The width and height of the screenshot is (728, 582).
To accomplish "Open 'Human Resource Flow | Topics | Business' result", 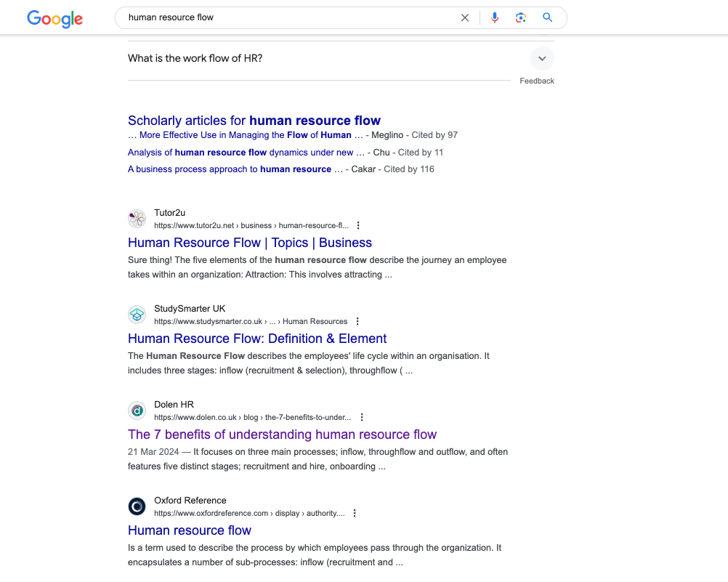I will 250,243.
